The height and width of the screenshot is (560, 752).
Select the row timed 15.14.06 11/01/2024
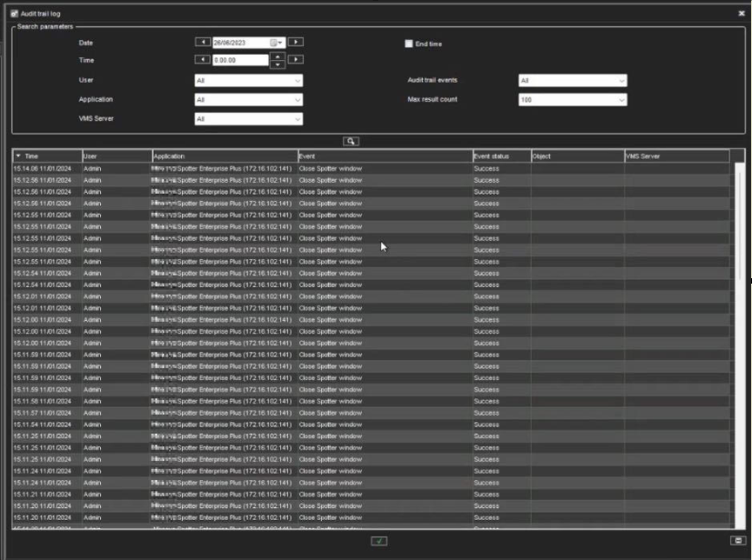(x=373, y=169)
